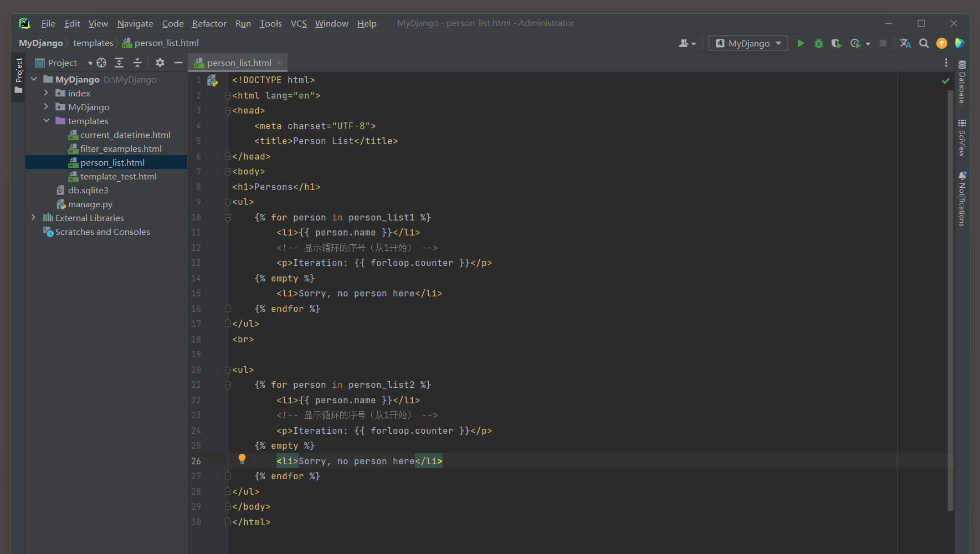Open MyDjango run configuration dropdown
The image size is (980, 554).
(x=748, y=43)
